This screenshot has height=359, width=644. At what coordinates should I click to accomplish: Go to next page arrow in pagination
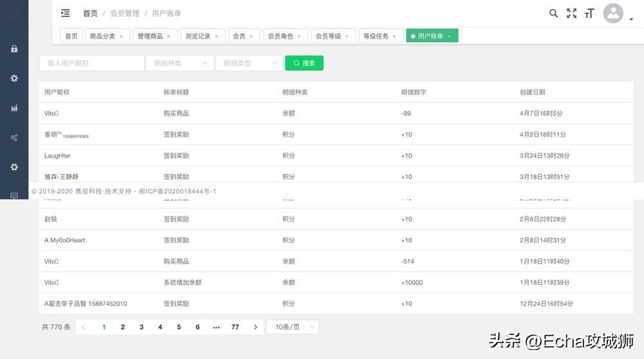click(x=256, y=327)
